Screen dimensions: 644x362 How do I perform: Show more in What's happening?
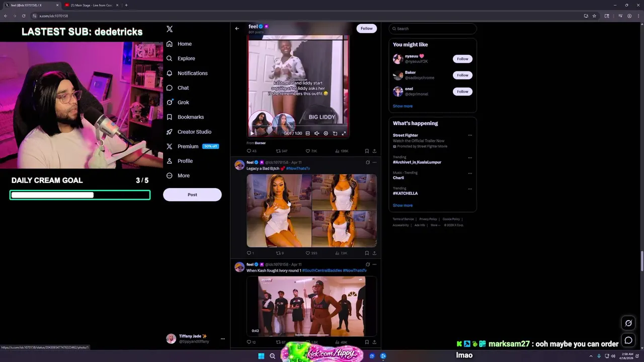tap(403, 205)
